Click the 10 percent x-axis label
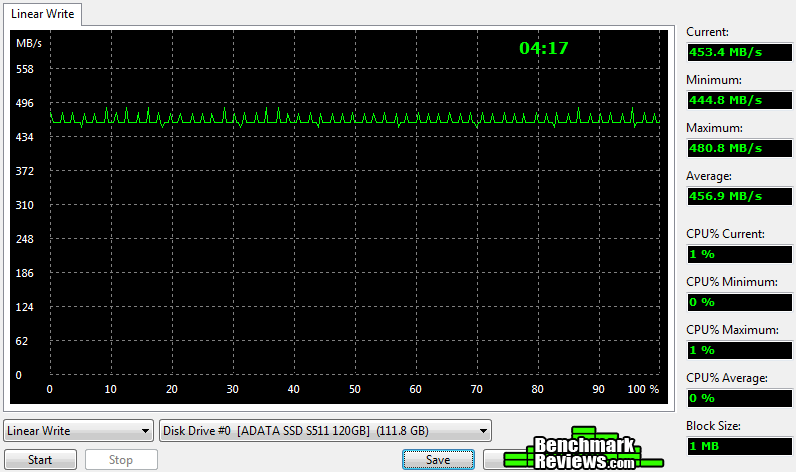 point(110,389)
